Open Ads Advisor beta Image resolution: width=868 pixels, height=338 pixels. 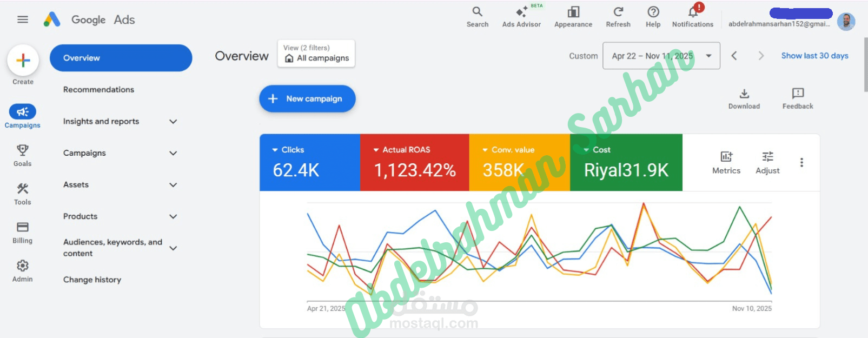pyautogui.click(x=521, y=17)
